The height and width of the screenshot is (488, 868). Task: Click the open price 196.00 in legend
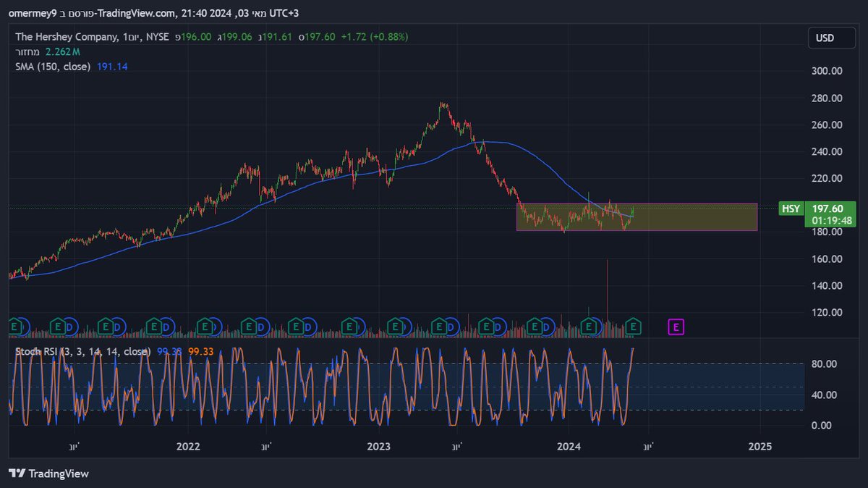(196, 37)
